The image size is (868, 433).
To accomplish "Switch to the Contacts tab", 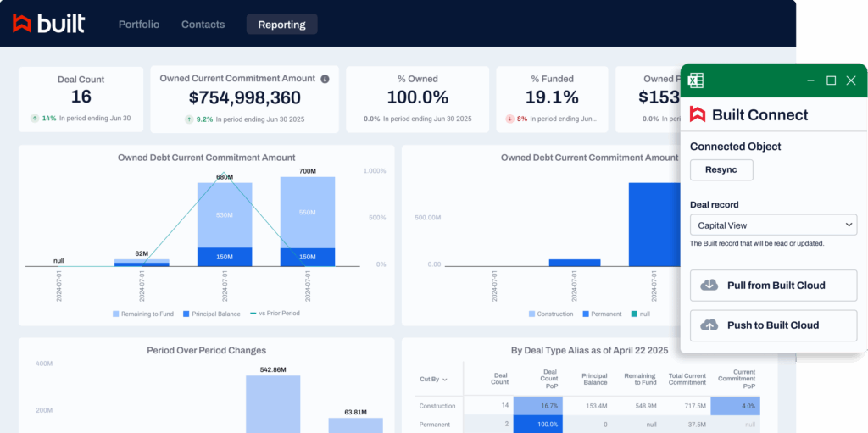I will (203, 25).
